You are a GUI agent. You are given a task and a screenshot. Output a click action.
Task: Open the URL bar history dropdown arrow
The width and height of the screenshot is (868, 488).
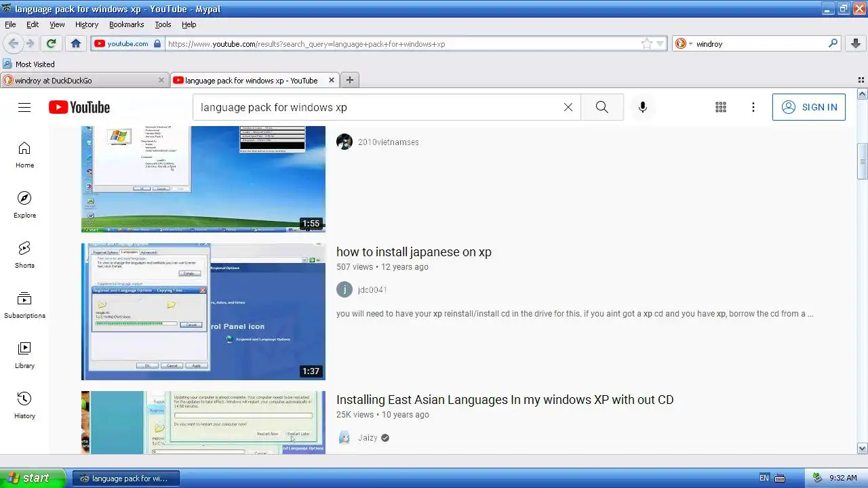tap(660, 44)
